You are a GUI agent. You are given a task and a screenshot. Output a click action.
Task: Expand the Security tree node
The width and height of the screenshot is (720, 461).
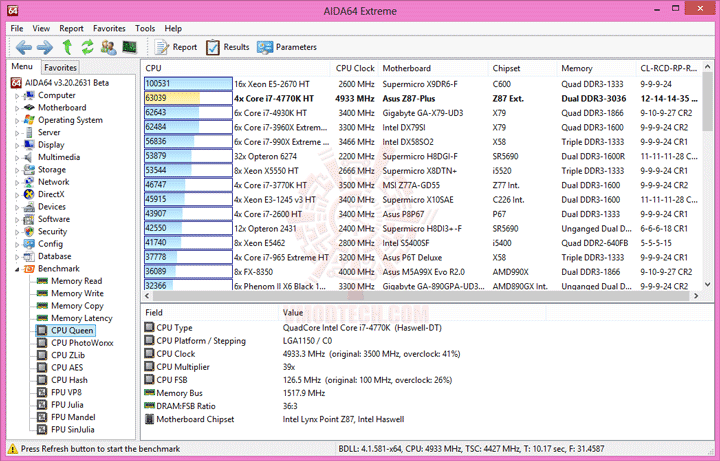(17, 232)
